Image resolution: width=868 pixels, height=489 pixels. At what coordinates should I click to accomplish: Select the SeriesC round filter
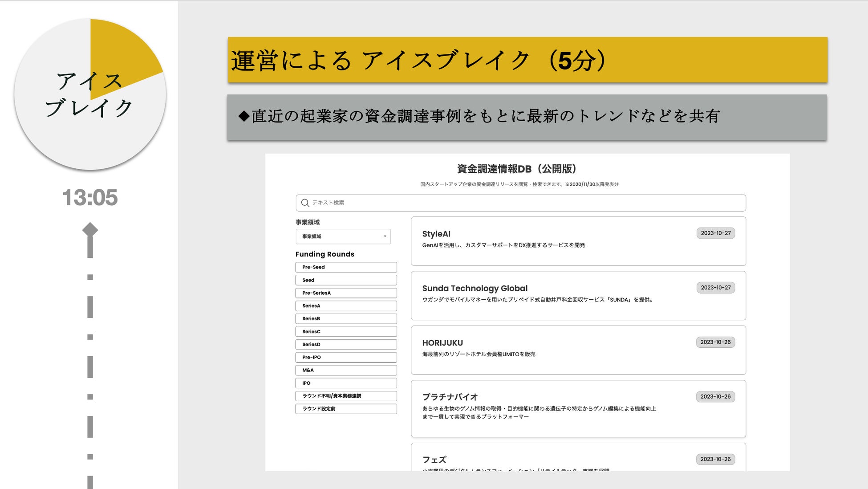pos(346,332)
